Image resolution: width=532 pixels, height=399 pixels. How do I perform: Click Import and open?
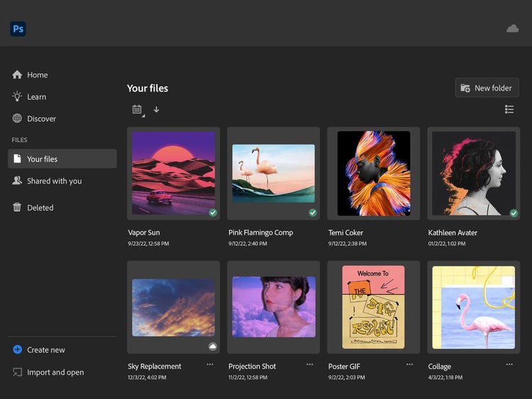pyautogui.click(x=55, y=372)
